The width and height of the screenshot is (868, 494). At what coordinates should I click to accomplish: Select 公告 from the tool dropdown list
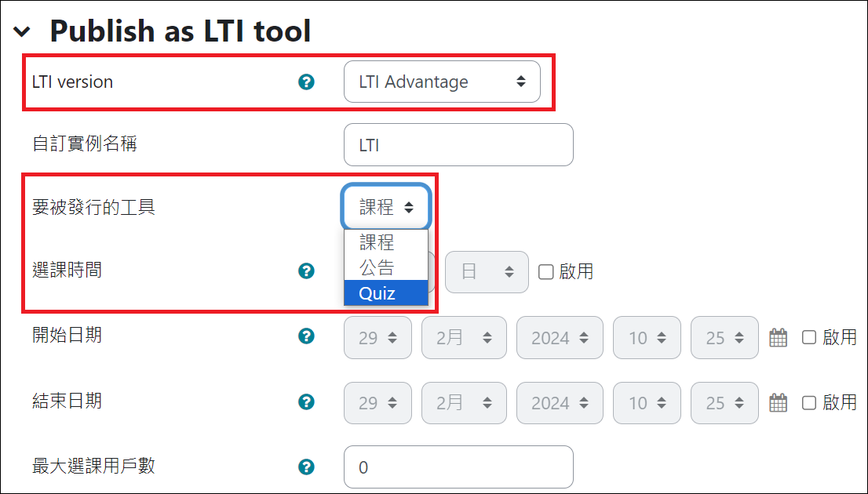(x=385, y=267)
